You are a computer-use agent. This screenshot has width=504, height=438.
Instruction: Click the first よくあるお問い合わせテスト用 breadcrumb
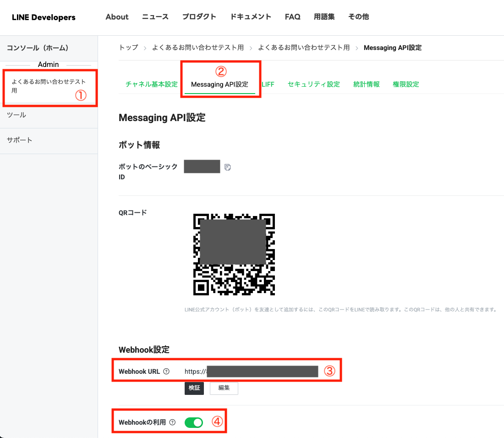click(198, 48)
